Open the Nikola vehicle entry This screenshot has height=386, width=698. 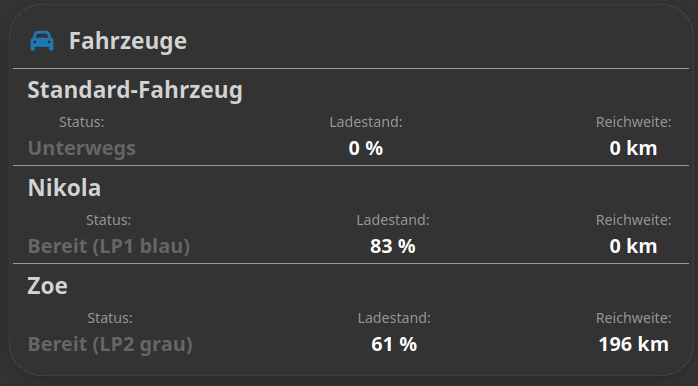coord(65,188)
